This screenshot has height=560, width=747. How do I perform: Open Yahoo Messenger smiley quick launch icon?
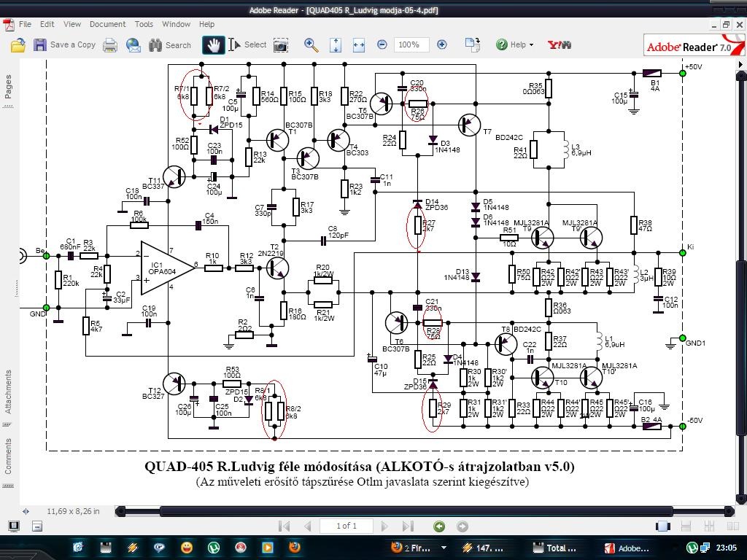[187, 547]
